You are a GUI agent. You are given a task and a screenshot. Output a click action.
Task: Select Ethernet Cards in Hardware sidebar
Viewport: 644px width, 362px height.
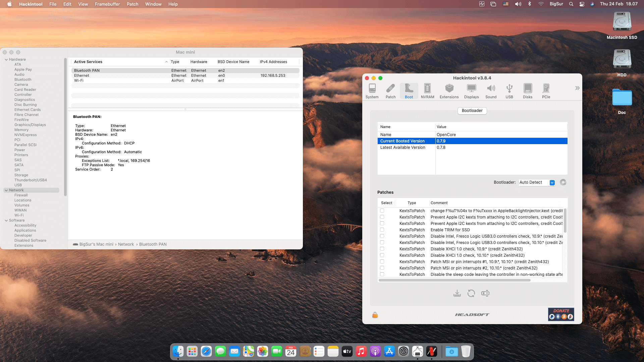tap(28, 110)
